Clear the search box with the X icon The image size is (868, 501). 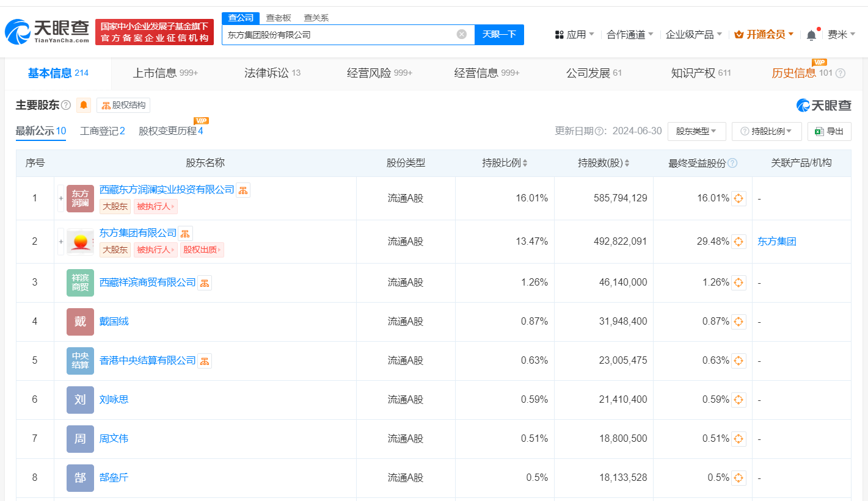[462, 35]
